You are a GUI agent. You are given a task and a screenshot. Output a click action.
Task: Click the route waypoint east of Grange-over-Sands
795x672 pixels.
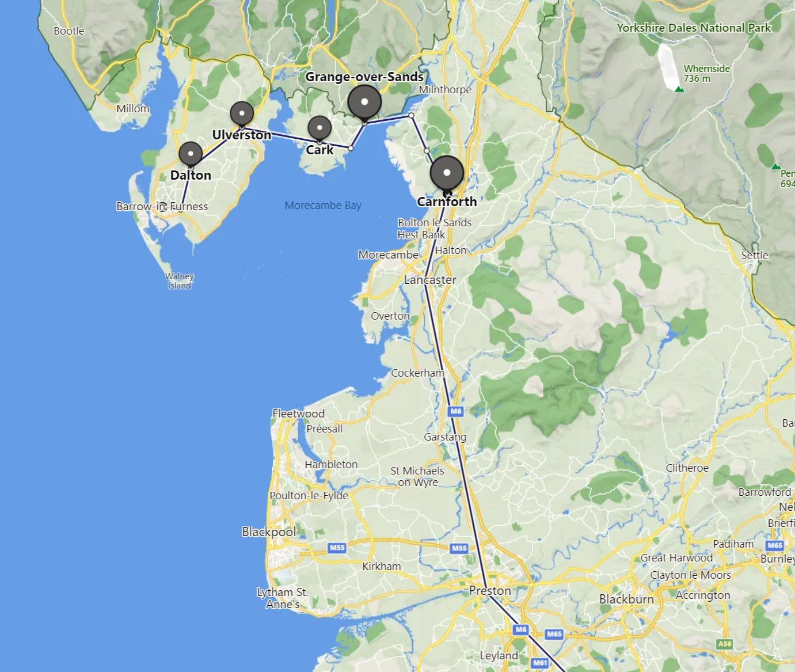411,116
